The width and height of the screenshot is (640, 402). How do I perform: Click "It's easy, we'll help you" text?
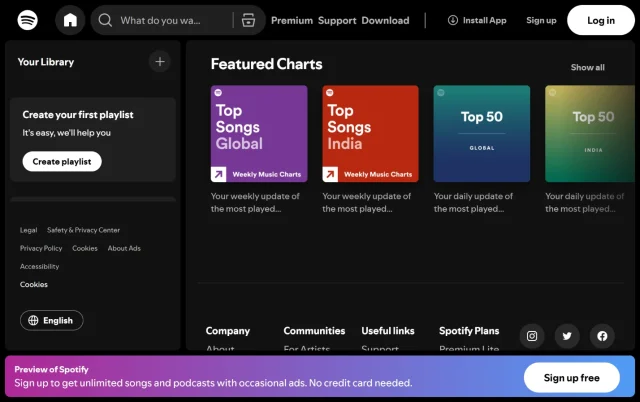coord(67,133)
